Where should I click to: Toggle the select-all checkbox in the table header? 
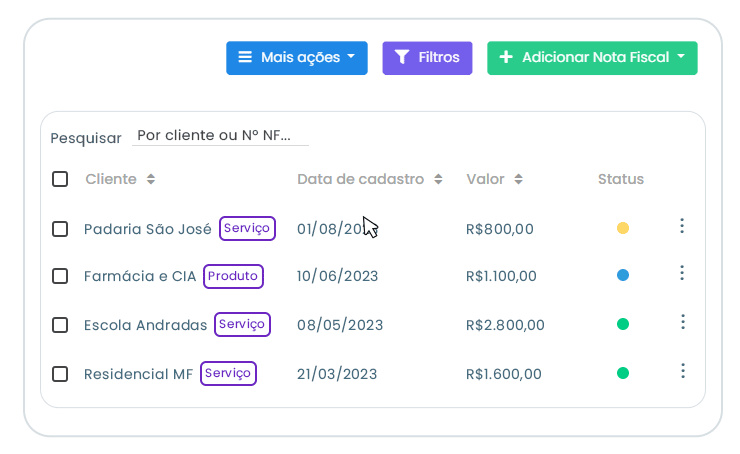click(x=60, y=179)
